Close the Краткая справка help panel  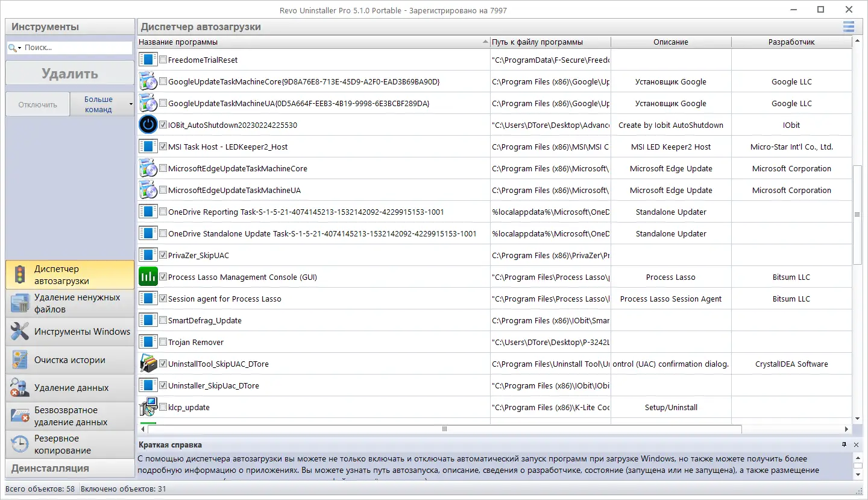(x=857, y=445)
